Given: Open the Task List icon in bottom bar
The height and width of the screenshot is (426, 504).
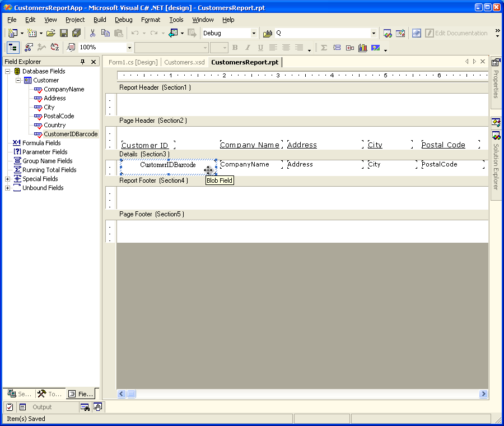Looking at the screenshot, I should coord(10,407).
